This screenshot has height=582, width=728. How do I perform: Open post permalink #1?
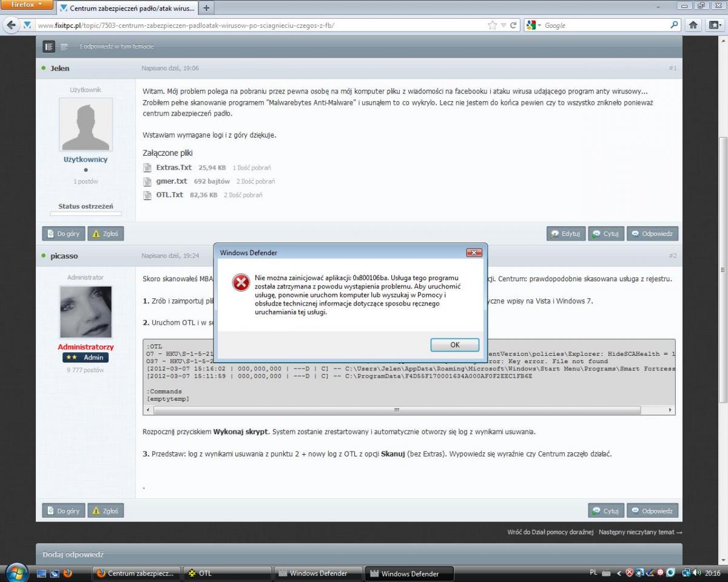(x=673, y=69)
